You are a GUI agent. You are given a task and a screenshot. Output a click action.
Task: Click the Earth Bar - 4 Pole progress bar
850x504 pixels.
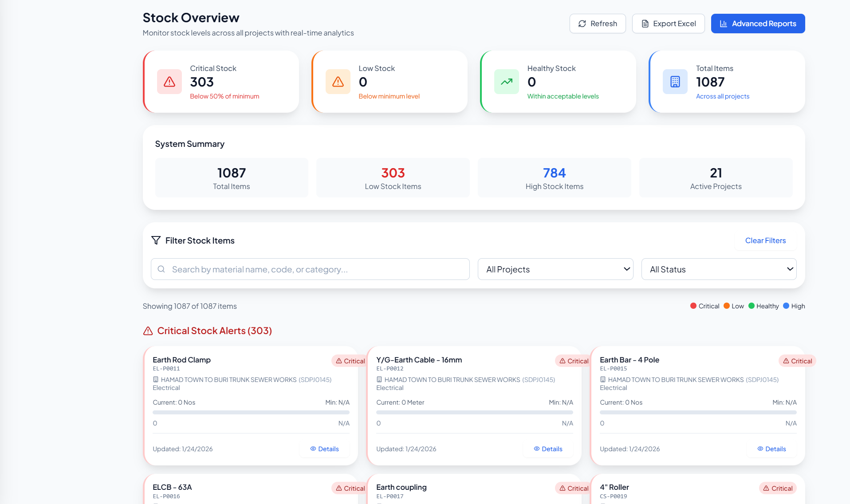[x=698, y=413]
